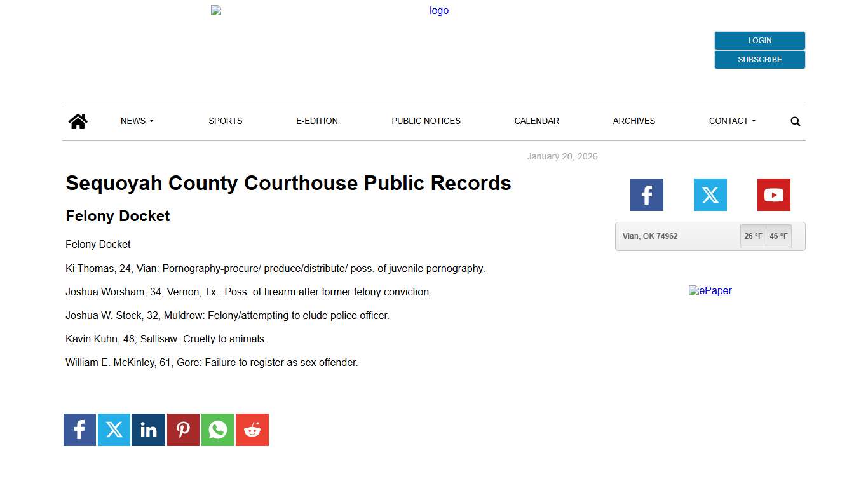Navigate to the homepage using the house icon
The height and width of the screenshot is (488, 868).
[x=78, y=121]
